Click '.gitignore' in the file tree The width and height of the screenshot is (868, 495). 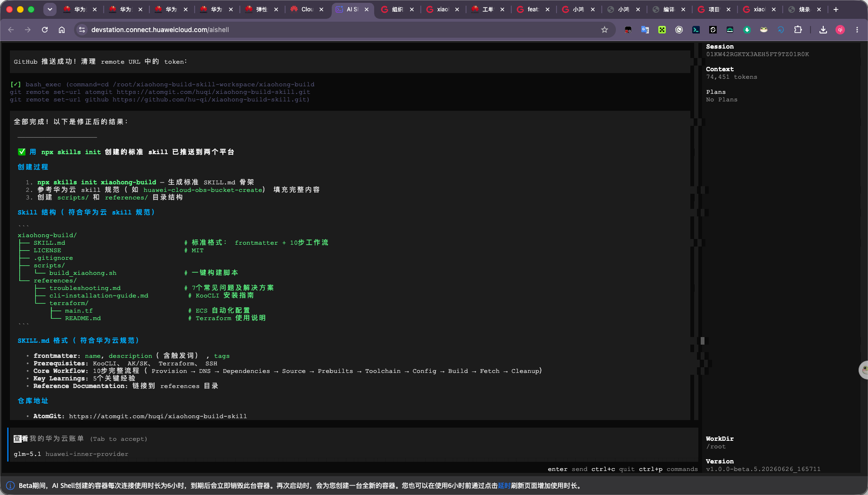pyautogui.click(x=53, y=258)
